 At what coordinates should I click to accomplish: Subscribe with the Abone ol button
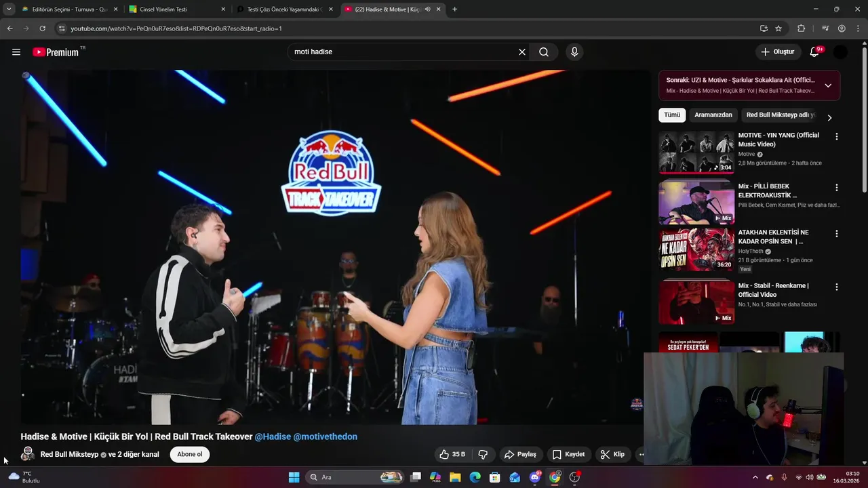click(x=190, y=454)
